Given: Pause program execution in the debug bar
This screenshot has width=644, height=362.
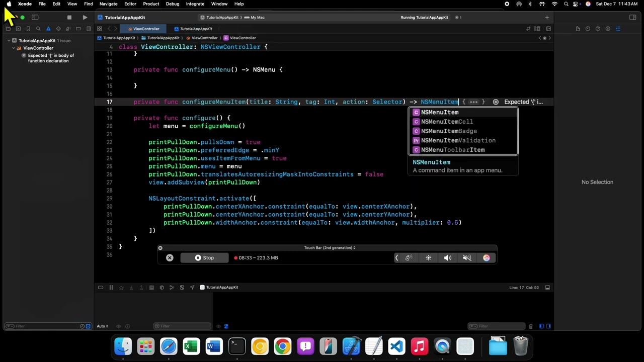Looking at the screenshot, I should coord(111,288).
